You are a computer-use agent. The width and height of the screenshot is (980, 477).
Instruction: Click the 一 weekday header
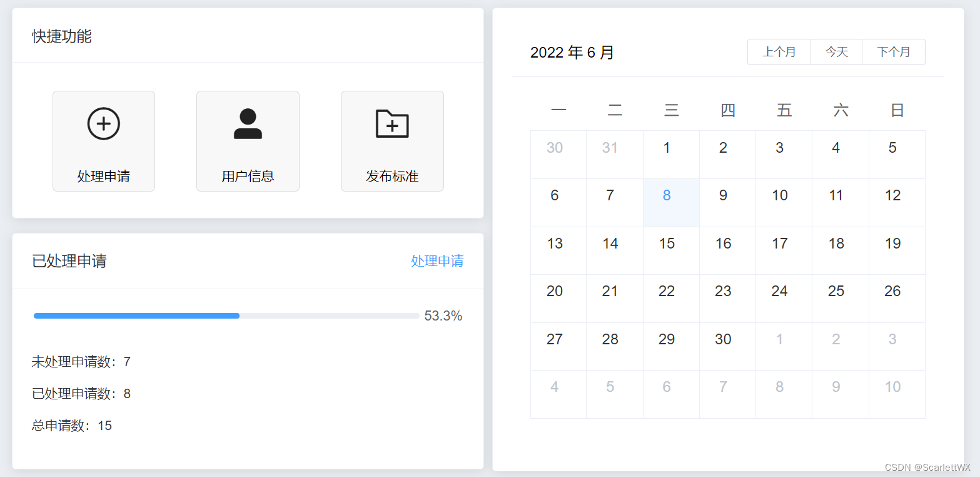point(558,110)
